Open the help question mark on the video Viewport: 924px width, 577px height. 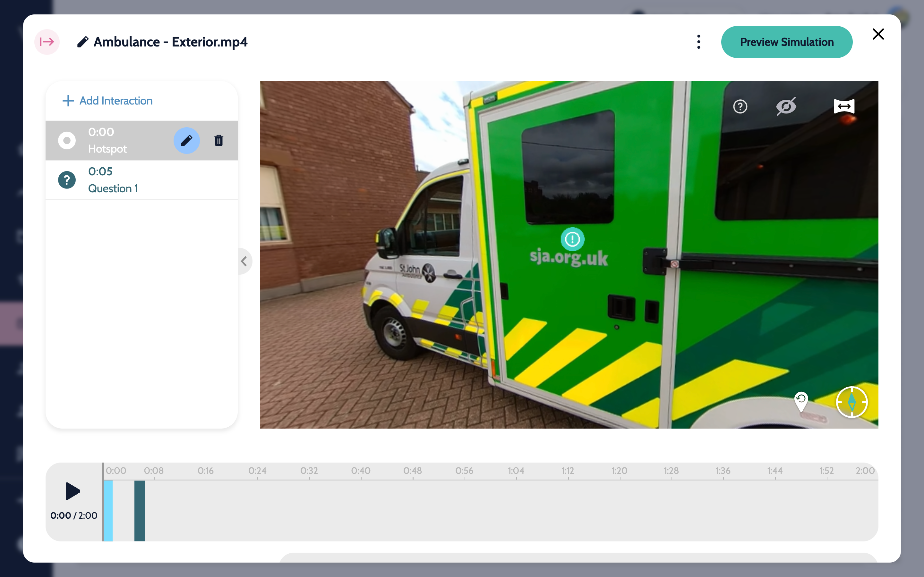740,106
